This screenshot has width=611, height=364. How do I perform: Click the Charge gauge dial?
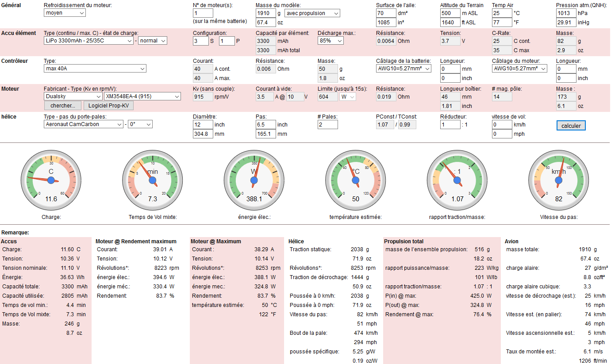coord(51,180)
